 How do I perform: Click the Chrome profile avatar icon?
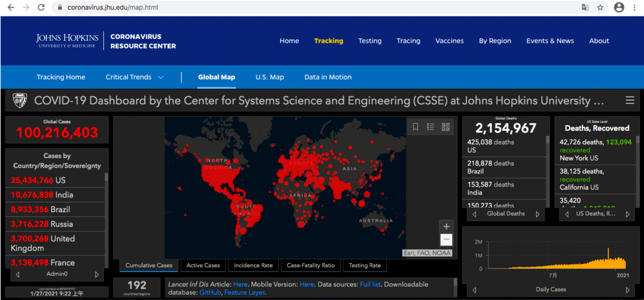[619, 8]
